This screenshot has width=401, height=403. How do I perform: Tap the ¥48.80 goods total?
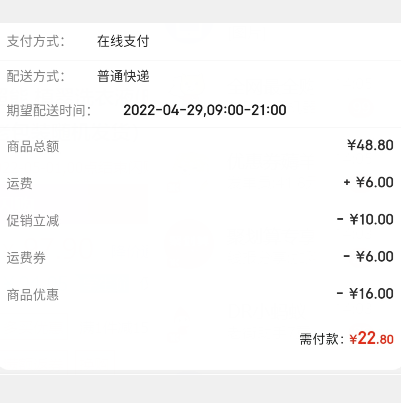(370, 145)
